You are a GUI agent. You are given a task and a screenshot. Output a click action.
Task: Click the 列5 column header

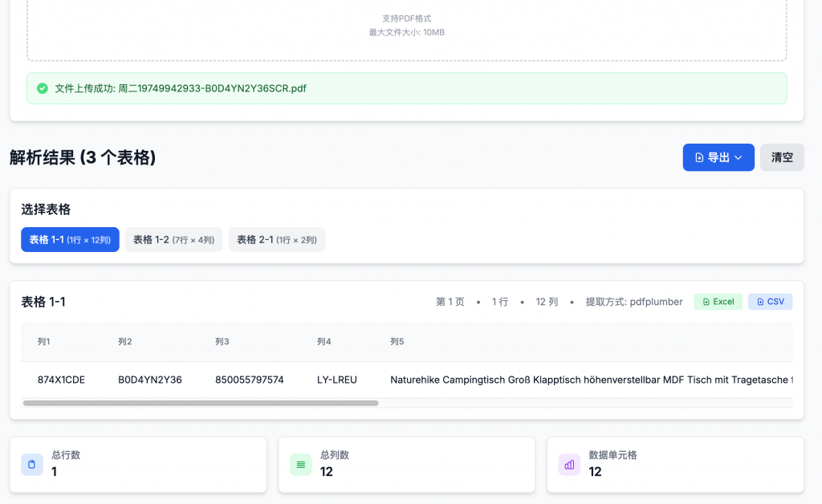397,342
